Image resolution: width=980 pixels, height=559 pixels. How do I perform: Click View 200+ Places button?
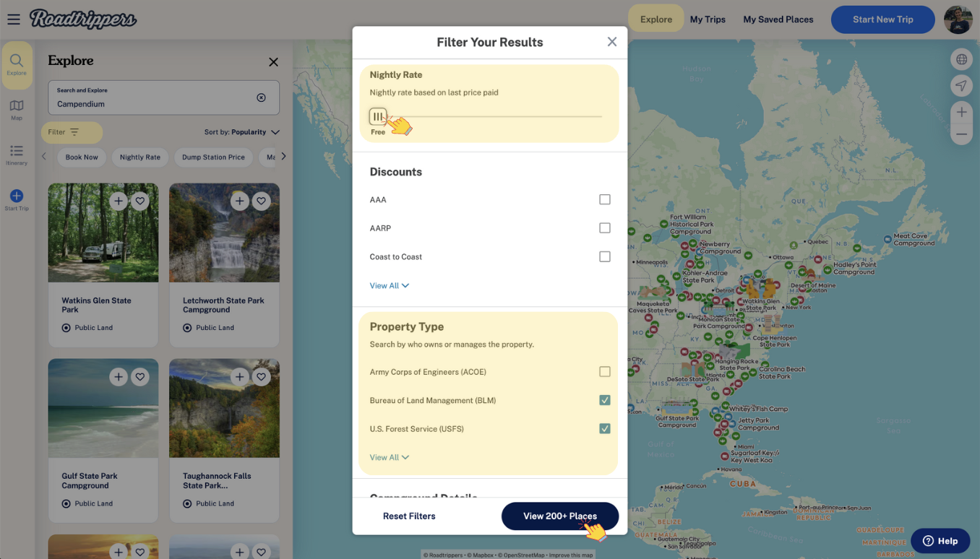pyautogui.click(x=560, y=516)
